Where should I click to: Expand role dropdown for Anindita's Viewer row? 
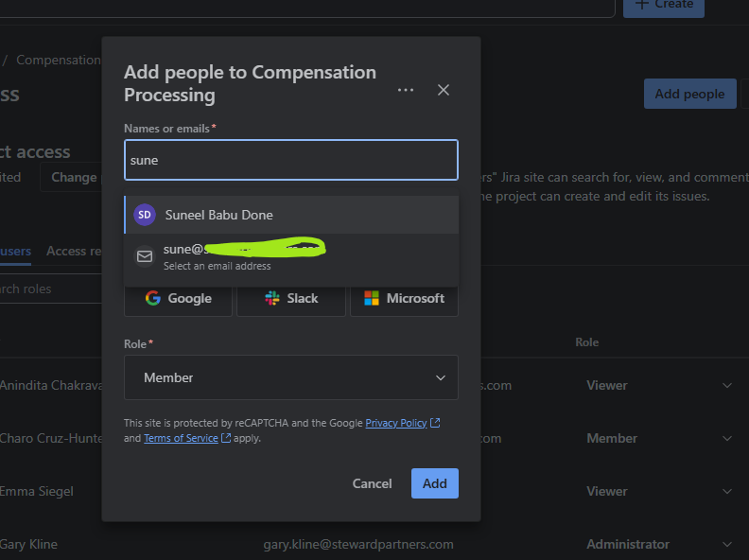pyautogui.click(x=727, y=385)
